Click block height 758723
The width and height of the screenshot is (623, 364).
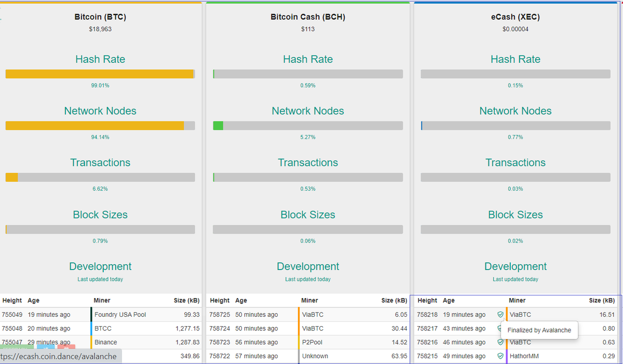pos(220,342)
